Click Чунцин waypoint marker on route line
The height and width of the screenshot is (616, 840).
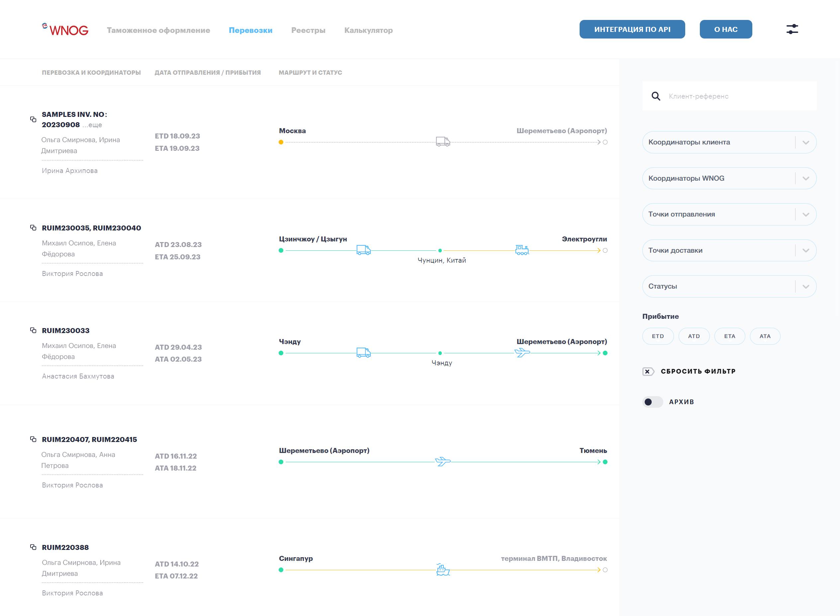click(440, 251)
